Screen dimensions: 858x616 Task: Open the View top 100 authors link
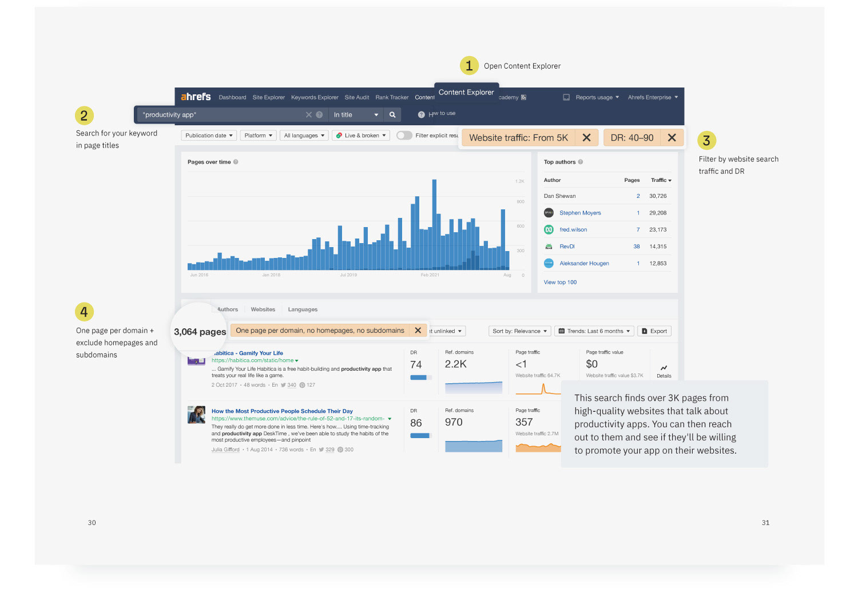click(560, 282)
